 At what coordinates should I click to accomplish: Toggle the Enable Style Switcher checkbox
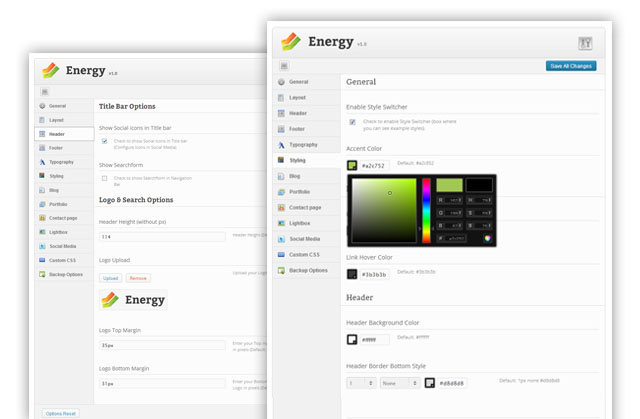pos(352,122)
